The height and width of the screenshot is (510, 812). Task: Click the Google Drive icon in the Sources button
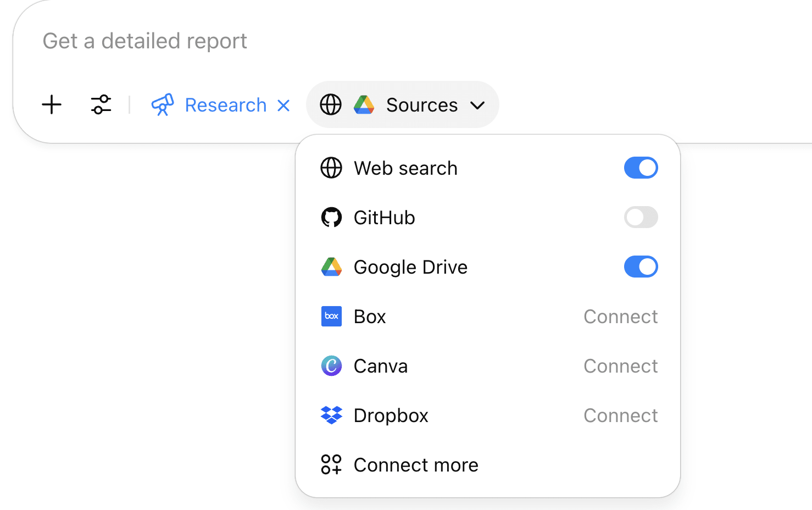pyautogui.click(x=364, y=104)
